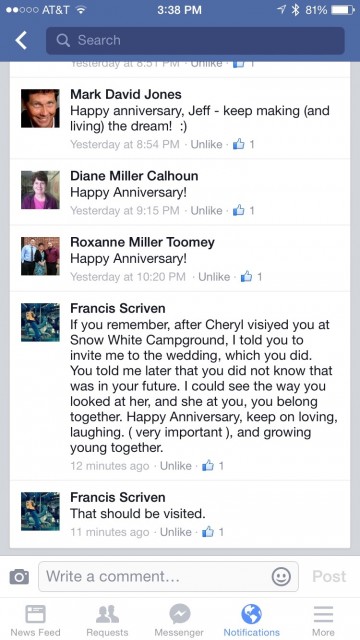Open the More menu icon
The image size is (360, 640).
[323, 620]
